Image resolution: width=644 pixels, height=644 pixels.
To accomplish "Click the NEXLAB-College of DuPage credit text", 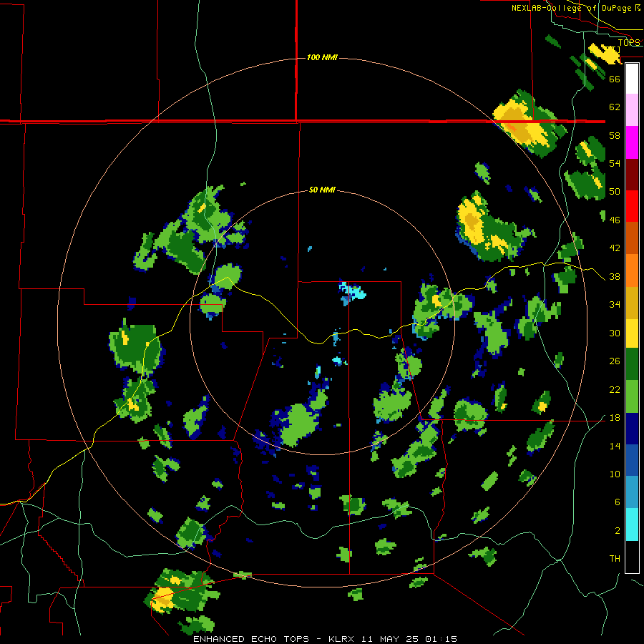I will coord(576,8).
